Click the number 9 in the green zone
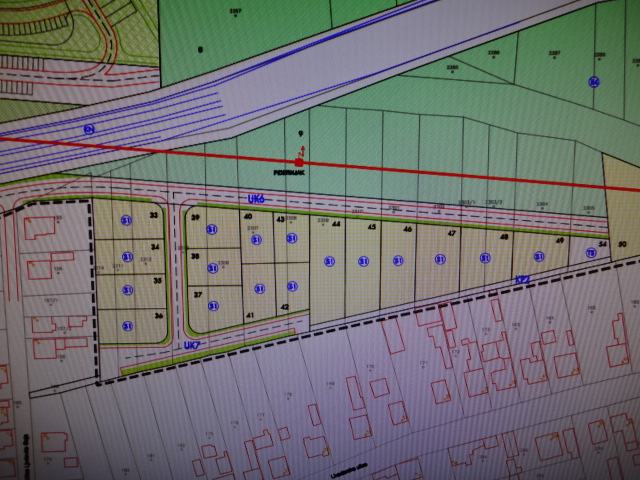 click(x=301, y=133)
